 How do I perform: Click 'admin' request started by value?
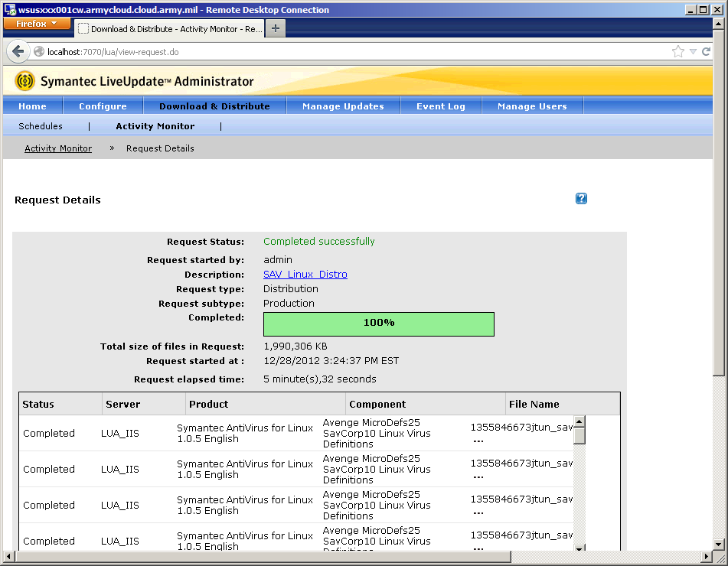[x=278, y=260]
